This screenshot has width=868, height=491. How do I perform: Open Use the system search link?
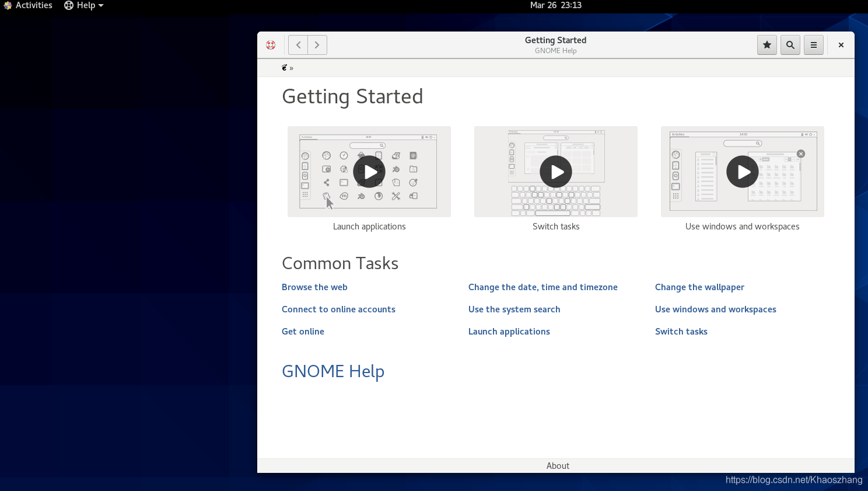click(x=514, y=309)
